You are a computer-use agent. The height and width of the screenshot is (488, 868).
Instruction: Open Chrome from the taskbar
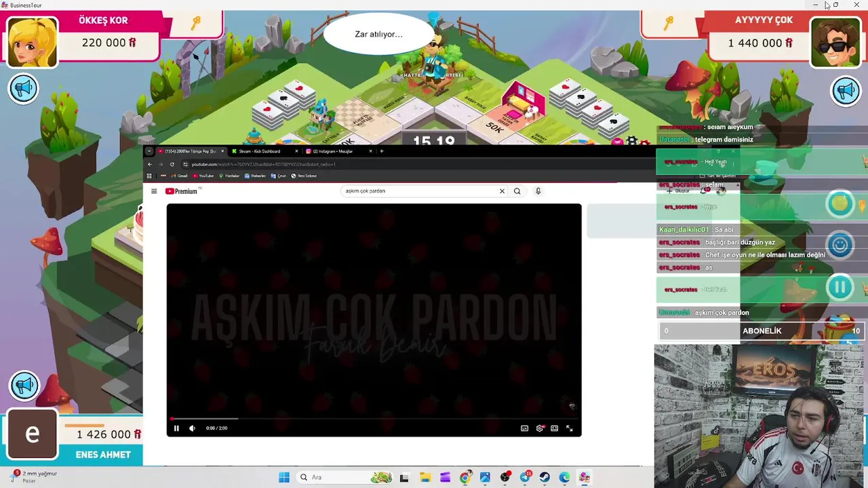pyautogui.click(x=465, y=477)
